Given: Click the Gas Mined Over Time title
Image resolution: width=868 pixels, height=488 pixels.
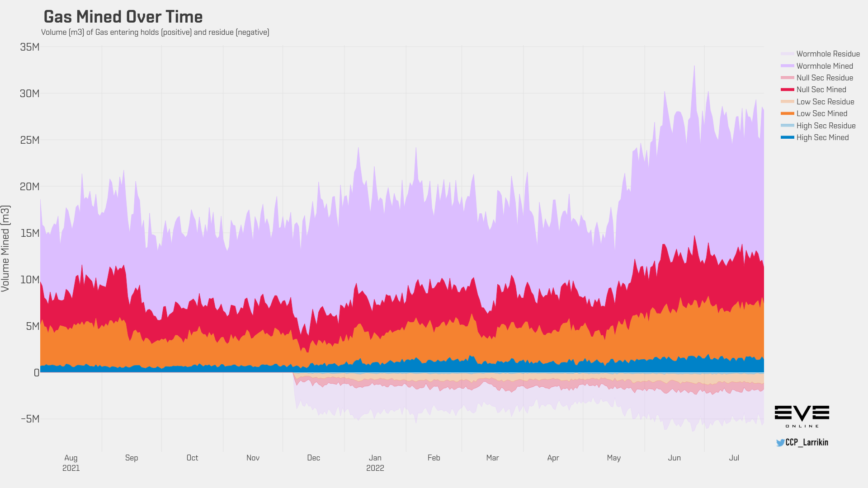Looking at the screenshot, I should pos(123,17).
